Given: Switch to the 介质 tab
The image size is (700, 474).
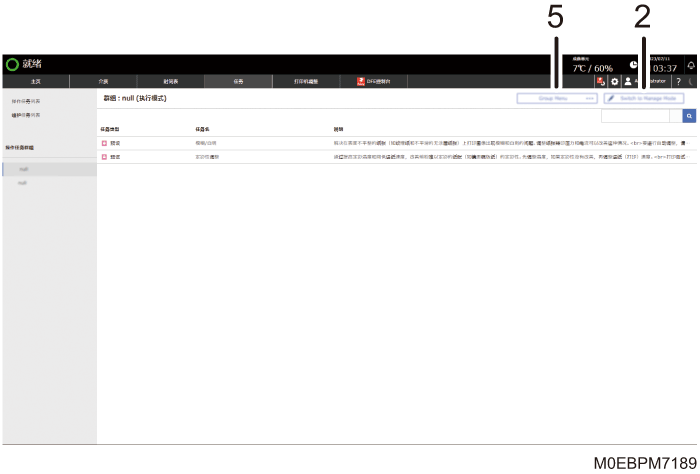Looking at the screenshot, I should (x=103, y=81).
